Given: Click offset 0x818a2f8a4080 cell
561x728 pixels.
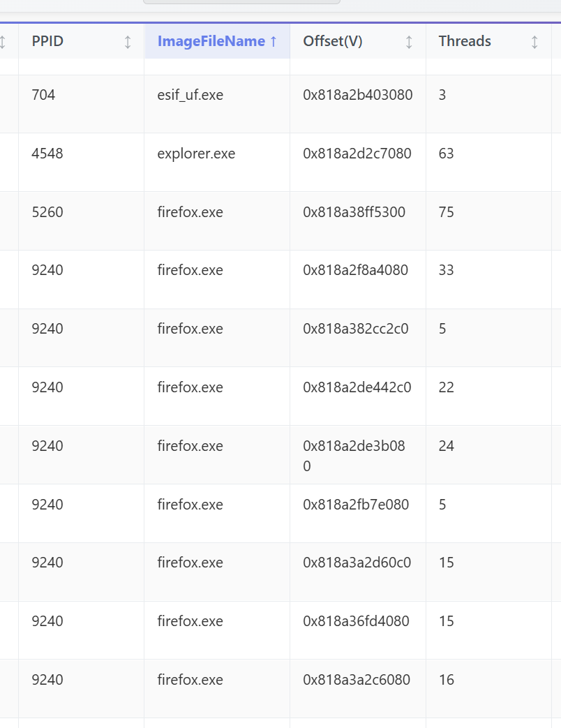Looking at the screenshot, I should point(358,279).
